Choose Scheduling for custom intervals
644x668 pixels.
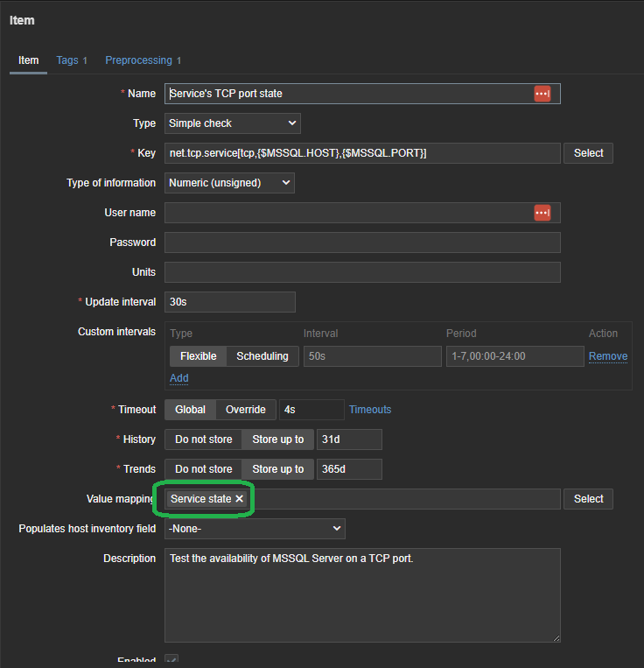coord(262,356)
